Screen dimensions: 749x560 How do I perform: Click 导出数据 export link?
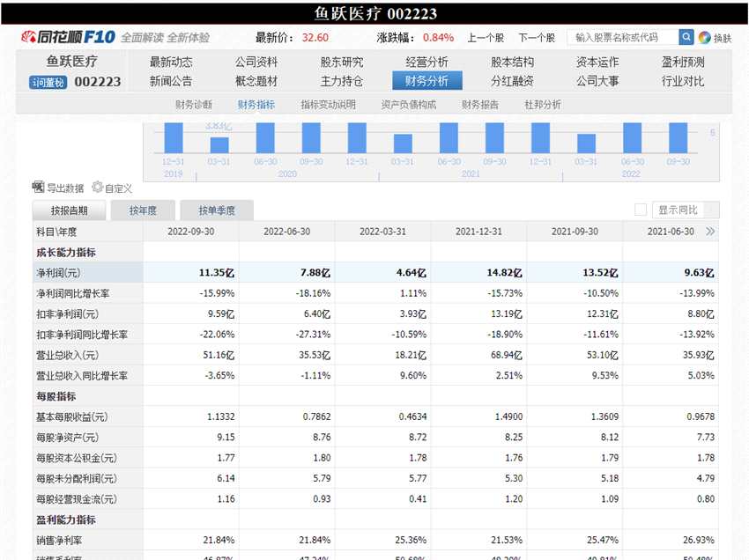tap(65, 188)
